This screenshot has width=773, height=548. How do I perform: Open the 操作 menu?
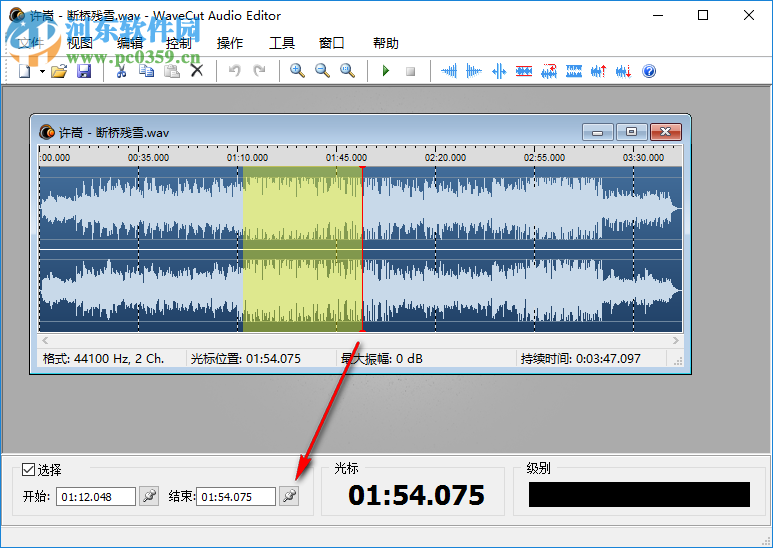(x=230, y=43)
